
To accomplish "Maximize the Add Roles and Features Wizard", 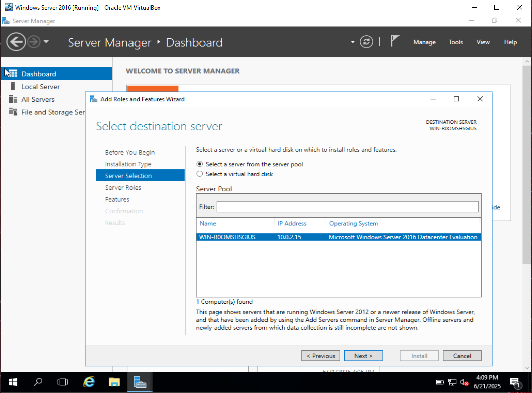I will point(456,99).
